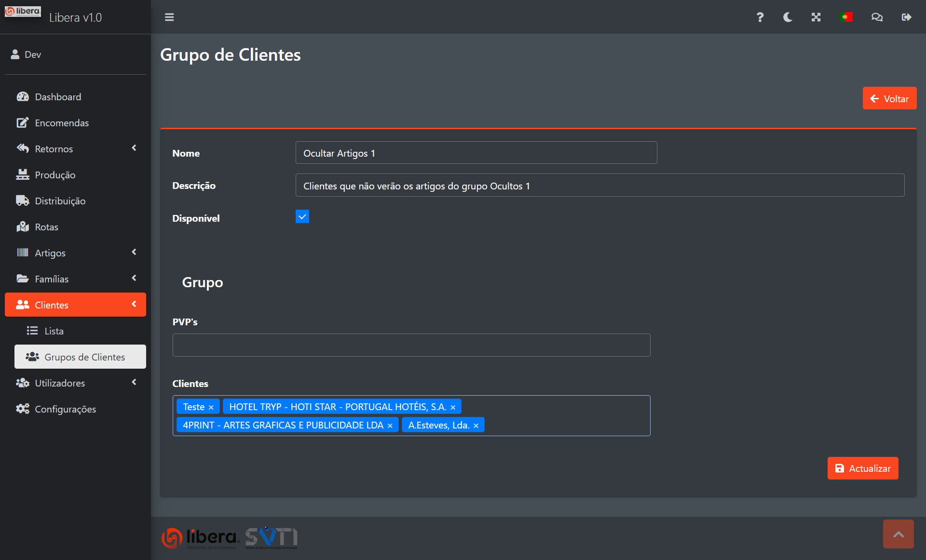926x560 pixels.
Task: Click the PVP's selection field
Action: click(411, 345)
